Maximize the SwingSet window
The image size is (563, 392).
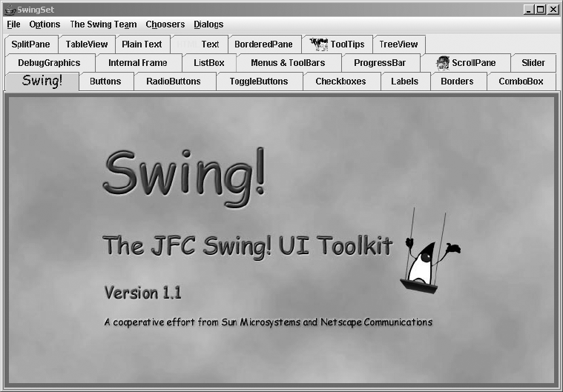(540, 10)
